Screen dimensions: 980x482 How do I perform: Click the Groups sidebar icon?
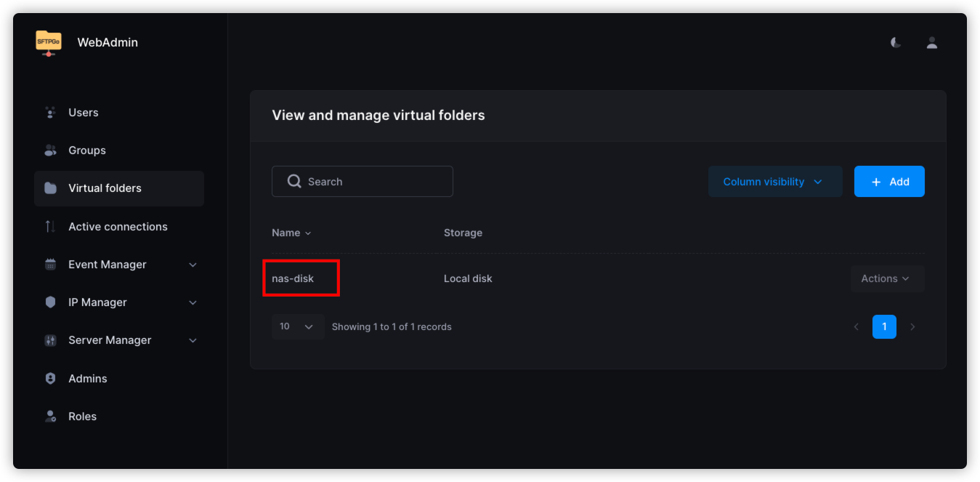pos(50,150)
